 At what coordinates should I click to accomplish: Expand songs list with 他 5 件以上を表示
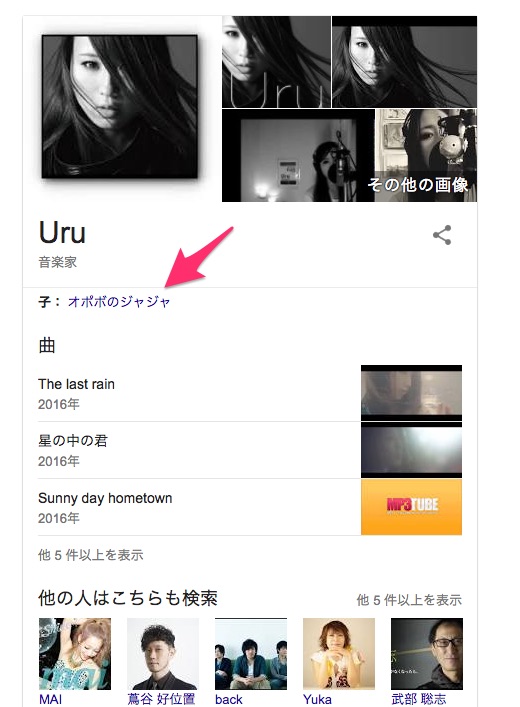click(91, 555)
